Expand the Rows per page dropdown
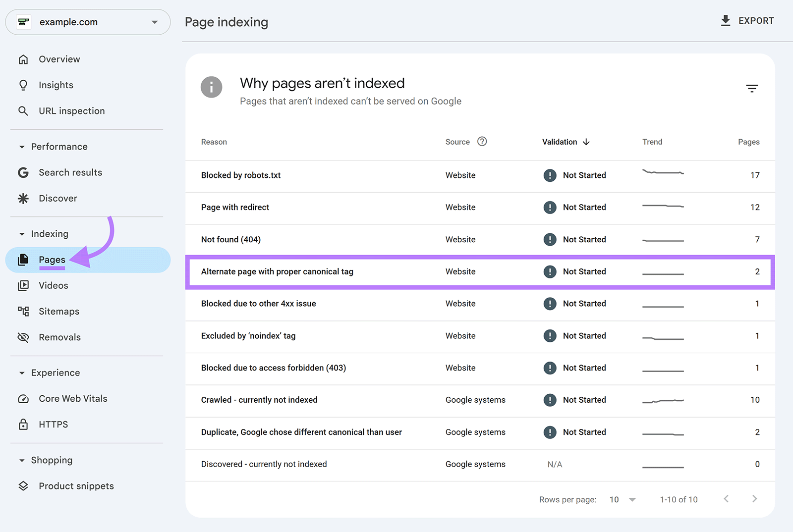793x532 pixels. point(621,499)
